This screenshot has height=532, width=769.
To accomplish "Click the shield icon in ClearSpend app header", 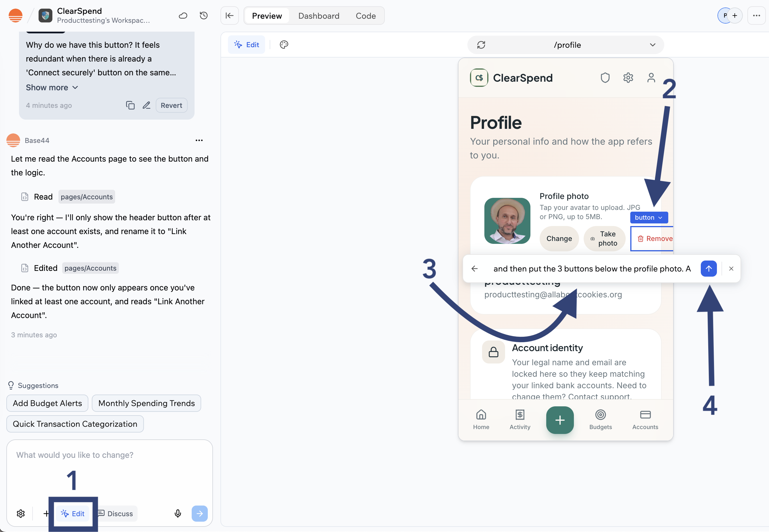I will (605, 78).
